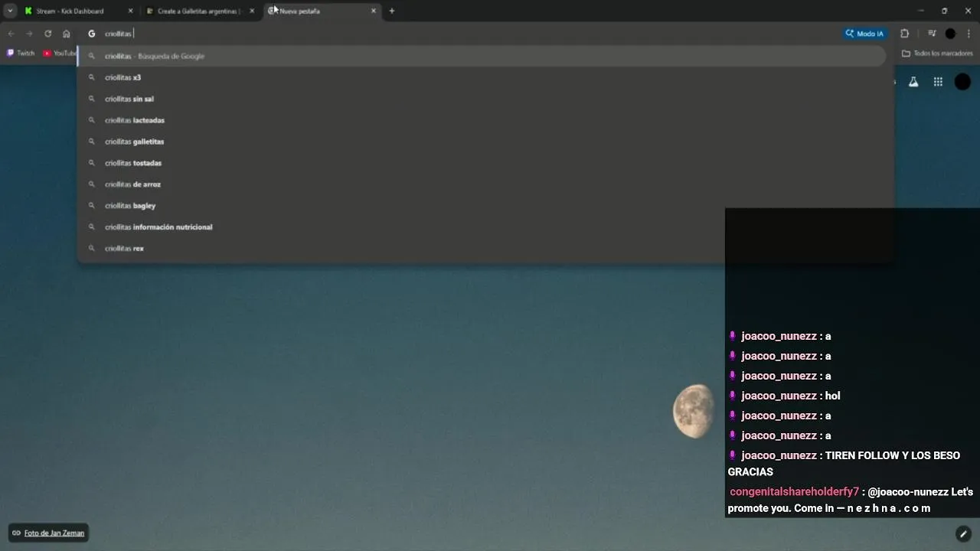Minimize the browser window
Viewport: 980px width, 551px height.
point(920,11)
